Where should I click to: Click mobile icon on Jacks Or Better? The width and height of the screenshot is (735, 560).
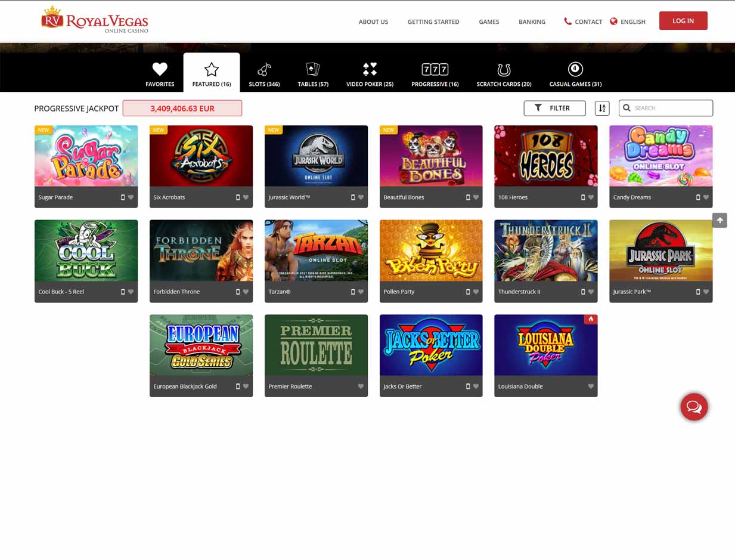click(468, 386)
